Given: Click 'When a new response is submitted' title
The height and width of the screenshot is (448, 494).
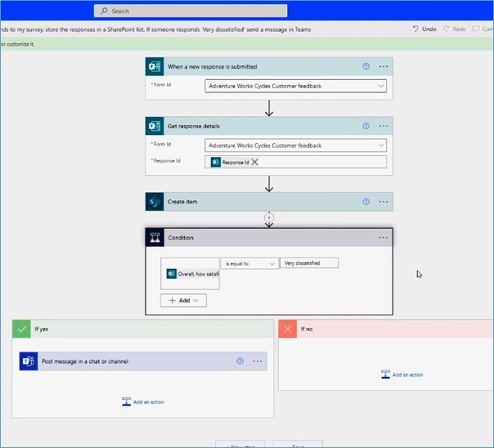Looking at the screenshot, I should click(x=212, y=67).
